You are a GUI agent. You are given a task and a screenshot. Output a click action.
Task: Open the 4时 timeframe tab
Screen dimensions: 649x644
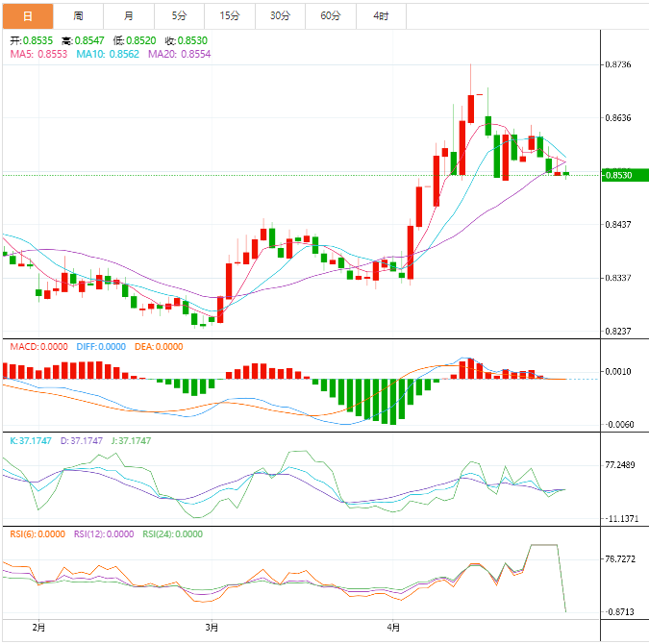coord(381,16)
